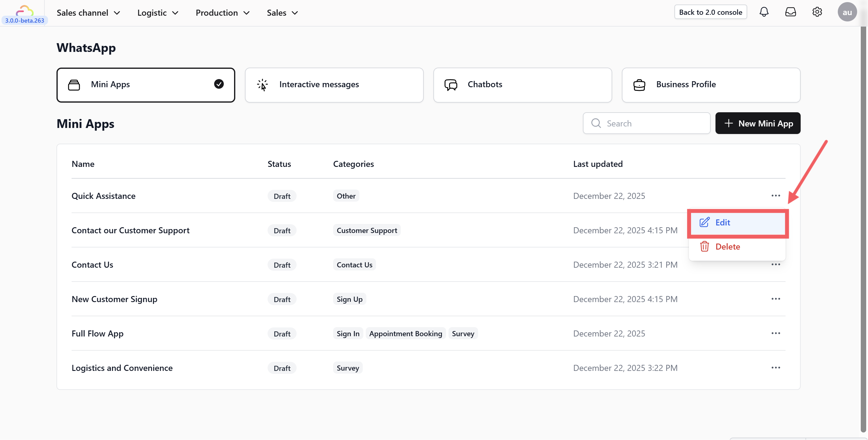Click the Status column header

(279, 164)
